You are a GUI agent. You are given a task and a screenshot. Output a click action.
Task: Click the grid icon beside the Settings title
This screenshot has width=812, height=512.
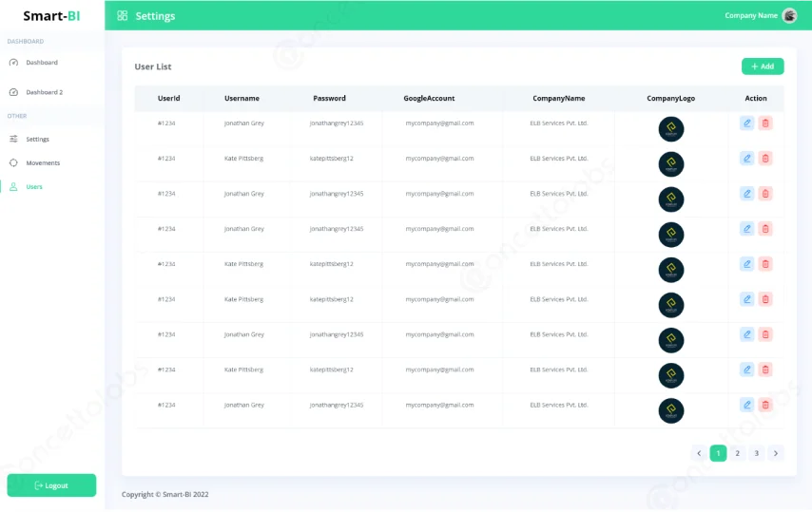[x=123, y=16]
